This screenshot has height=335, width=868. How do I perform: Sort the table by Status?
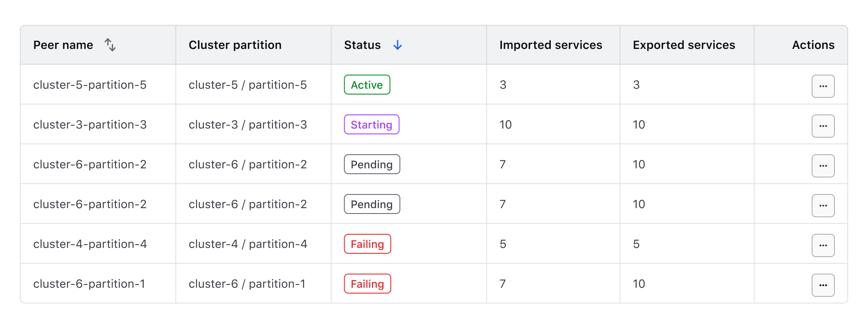point(362,45)
